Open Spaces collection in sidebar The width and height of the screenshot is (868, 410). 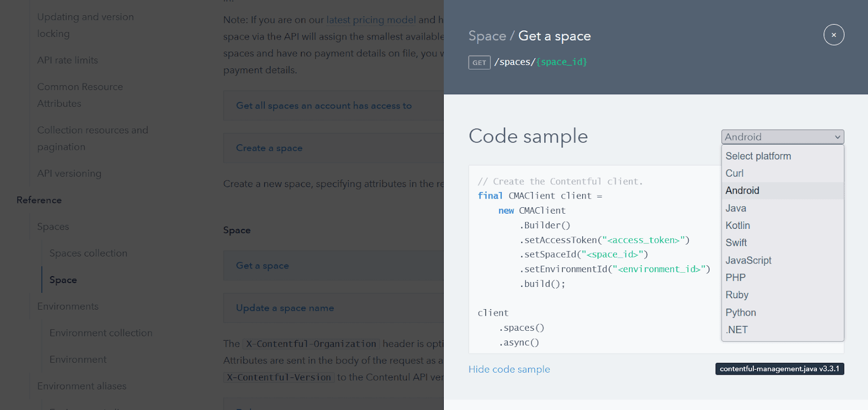click(88, 253)
